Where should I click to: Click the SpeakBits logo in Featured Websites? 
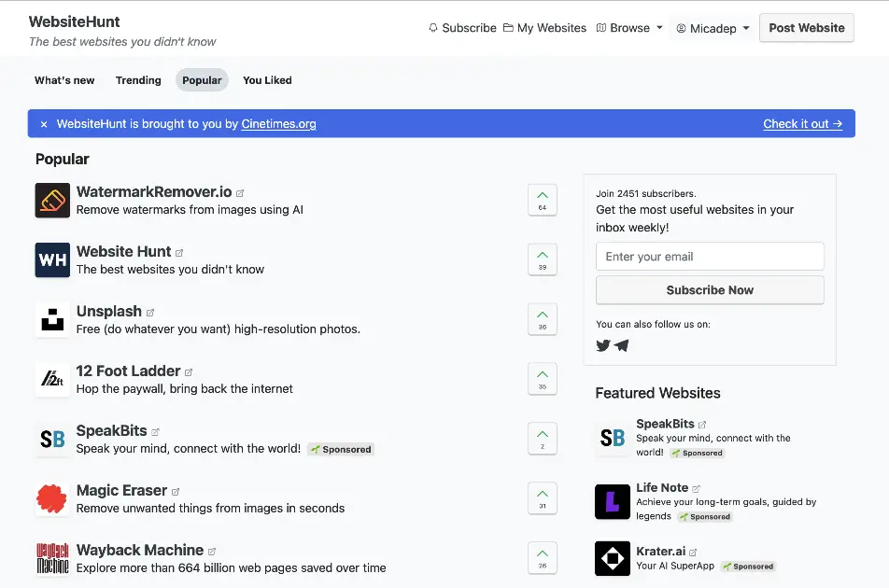[613, 438]
